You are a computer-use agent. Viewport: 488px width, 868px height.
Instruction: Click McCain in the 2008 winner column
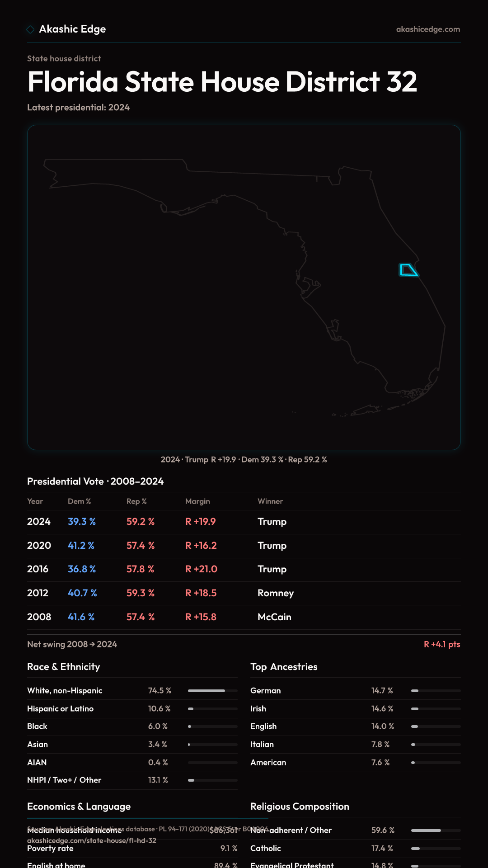274,617
